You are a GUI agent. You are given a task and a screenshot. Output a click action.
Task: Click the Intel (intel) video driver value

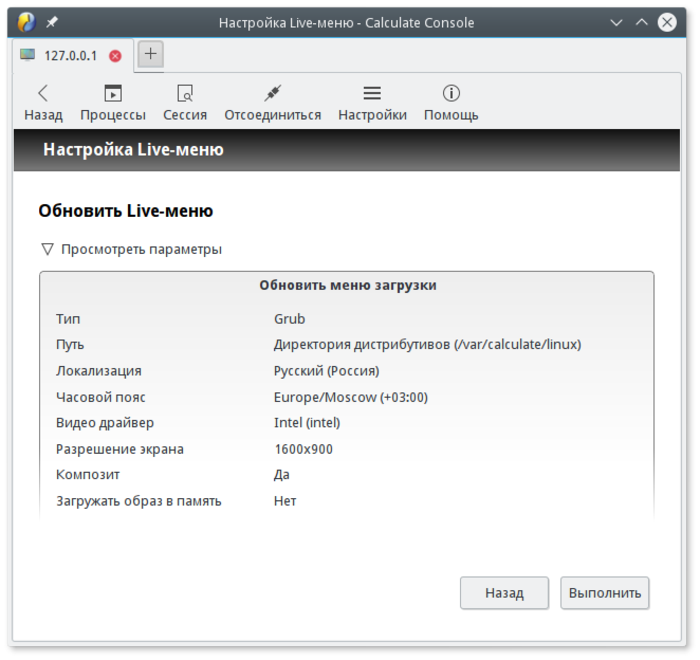point(307,422)
